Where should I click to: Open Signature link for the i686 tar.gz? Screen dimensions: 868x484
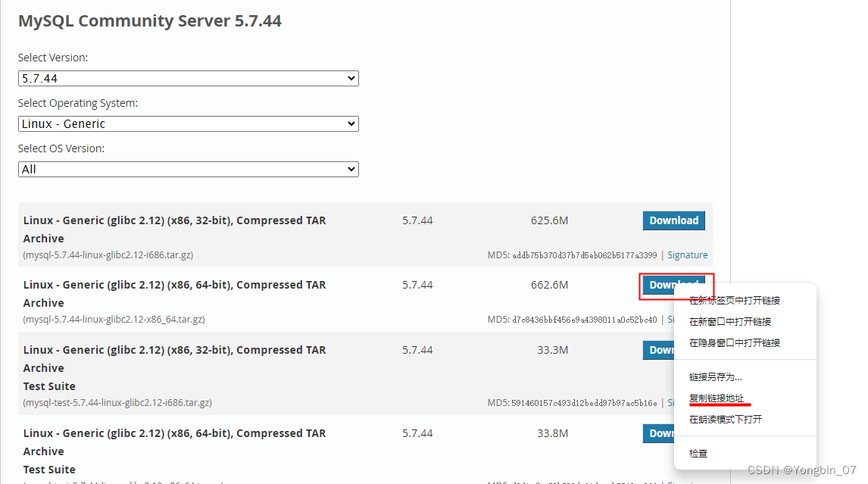[687, 254]
